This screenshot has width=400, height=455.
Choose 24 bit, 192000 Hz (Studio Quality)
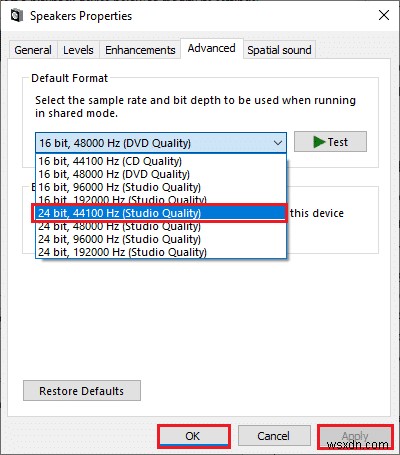coord(161,252)
